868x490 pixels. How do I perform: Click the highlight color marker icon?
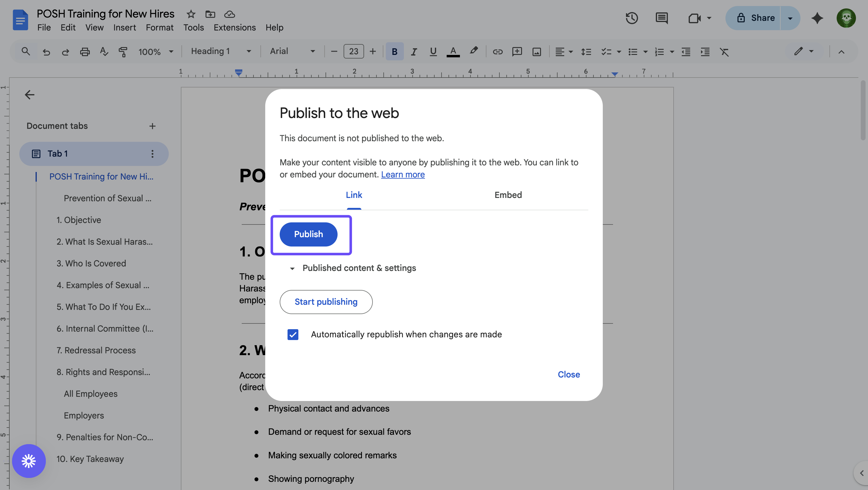point(473,51)
